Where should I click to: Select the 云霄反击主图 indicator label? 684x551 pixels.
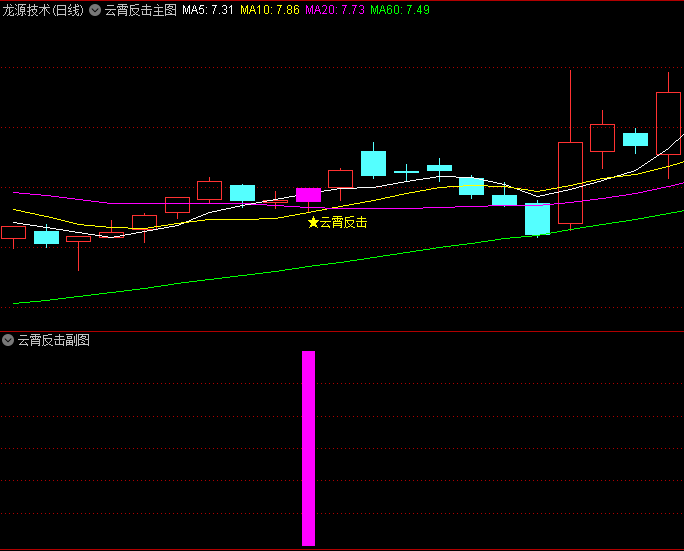140,10
